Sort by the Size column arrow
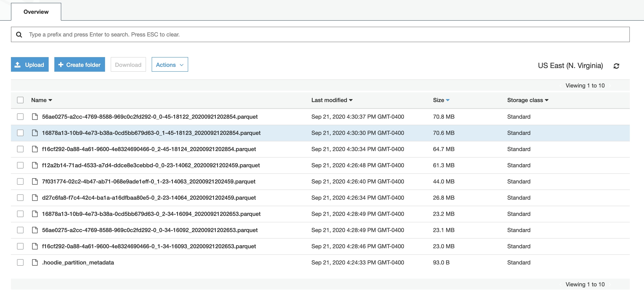Screen dimensions: 644x292 [448, 100]
